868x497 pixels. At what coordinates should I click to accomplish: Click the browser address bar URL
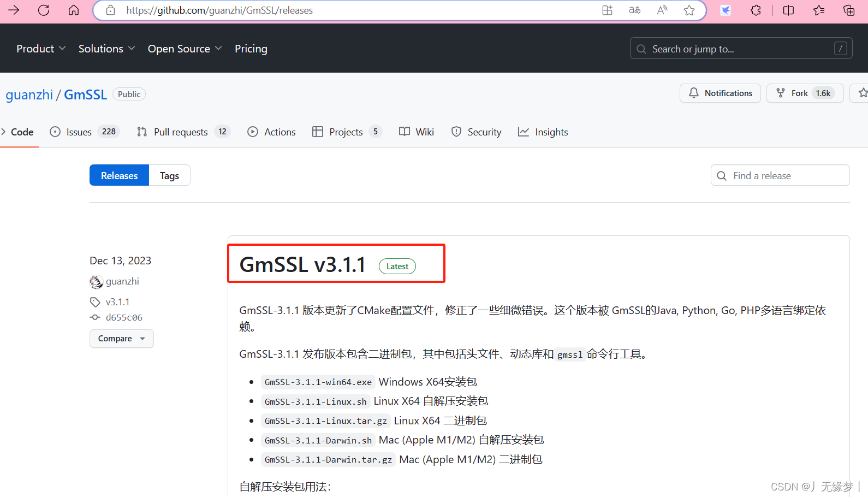pyautogui.click(x=219, y=10)
